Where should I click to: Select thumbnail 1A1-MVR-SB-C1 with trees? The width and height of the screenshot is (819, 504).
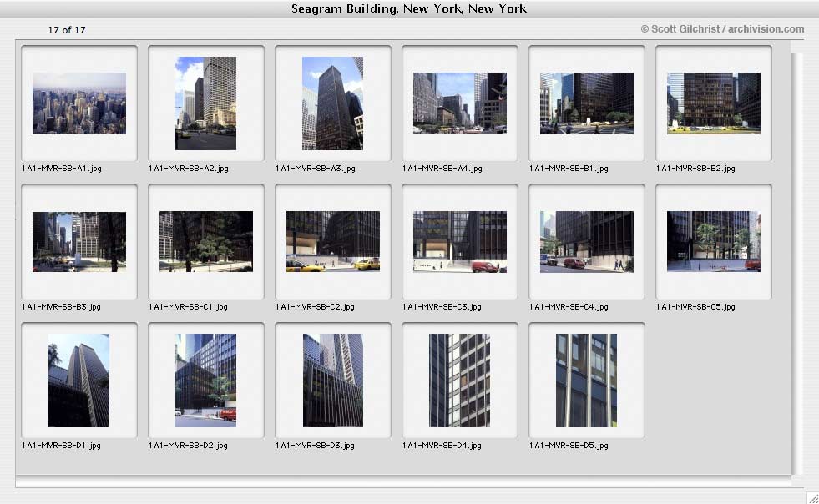[206, 241]
